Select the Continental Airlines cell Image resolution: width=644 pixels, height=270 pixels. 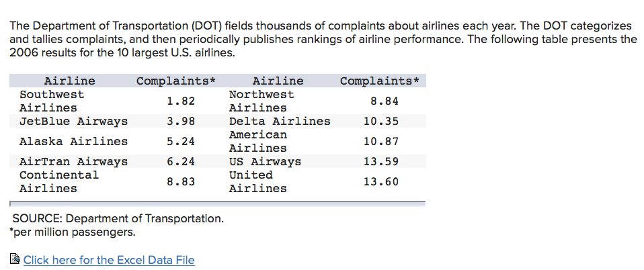[x=59, y=182]
